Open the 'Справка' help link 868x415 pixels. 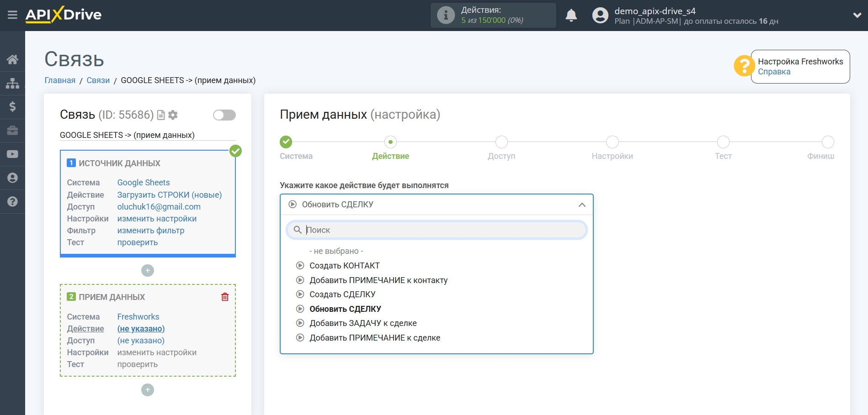(774, 72)
